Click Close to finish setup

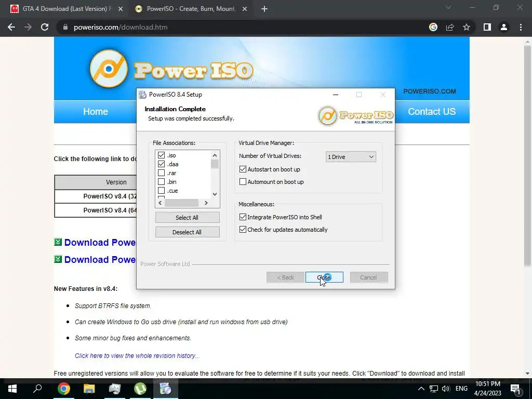(x=324, y=277)
